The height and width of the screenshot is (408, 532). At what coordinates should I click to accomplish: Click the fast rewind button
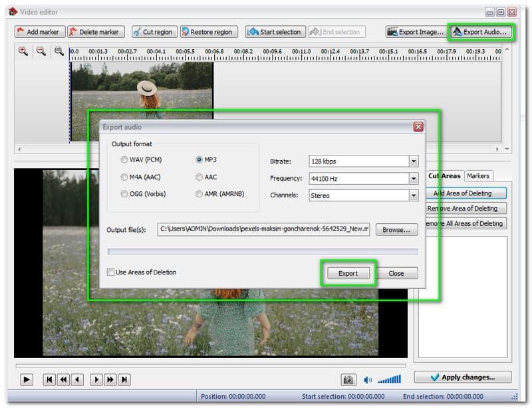pos(63,379)
